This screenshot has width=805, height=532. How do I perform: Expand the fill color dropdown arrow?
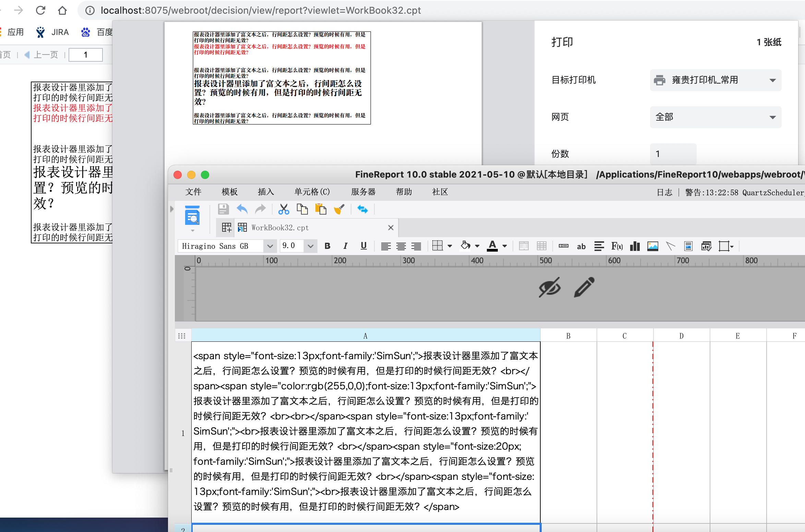click(477, 246)
